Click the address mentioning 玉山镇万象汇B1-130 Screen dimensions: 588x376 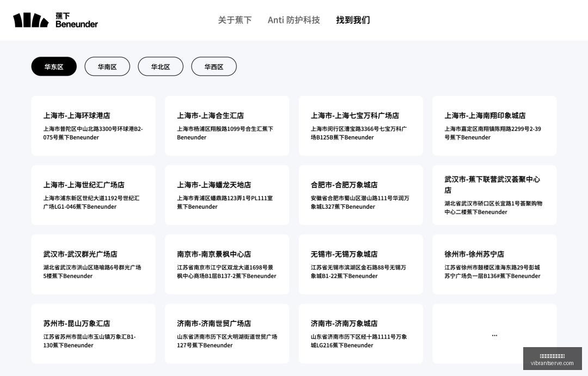tap(90, 341)
